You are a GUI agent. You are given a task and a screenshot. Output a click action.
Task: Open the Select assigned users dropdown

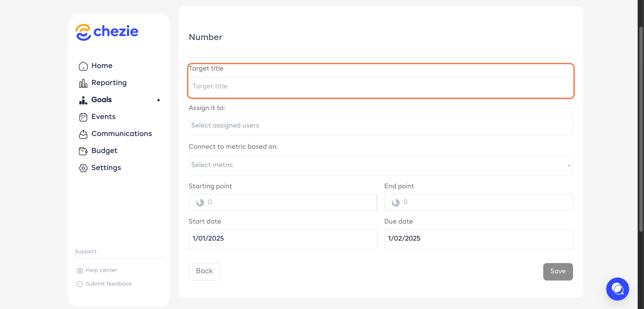tap(380, 126)
